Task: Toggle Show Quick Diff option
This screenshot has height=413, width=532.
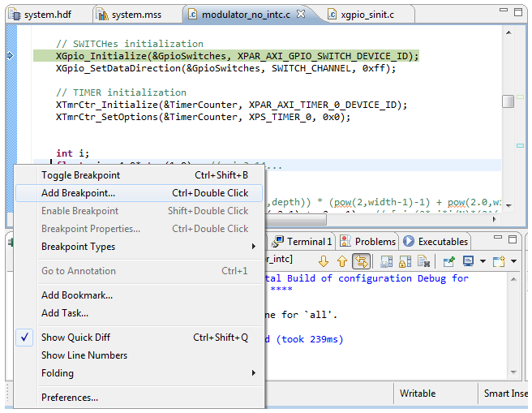Action: pyautogui.click(x=139, y=338)
